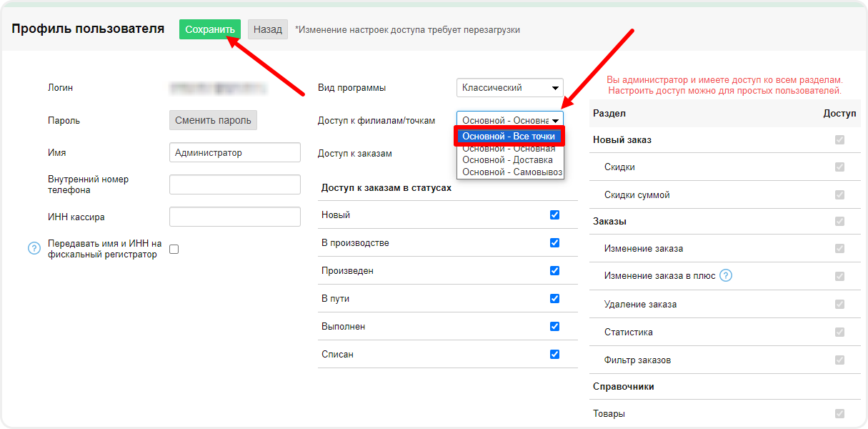Uncheck the Новый status checkbox
868x429 pixels.
coord(554,215)
